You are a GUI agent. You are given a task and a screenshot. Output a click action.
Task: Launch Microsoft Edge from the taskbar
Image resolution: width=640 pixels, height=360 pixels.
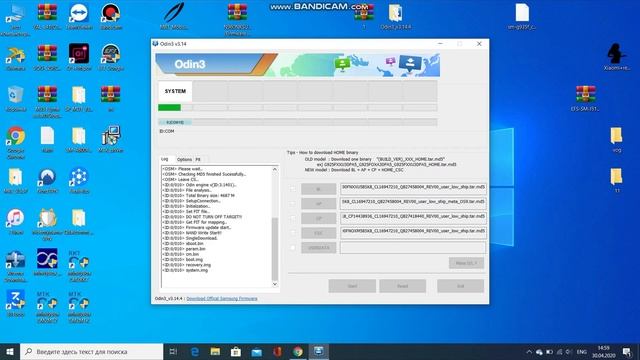coord(195,351)
